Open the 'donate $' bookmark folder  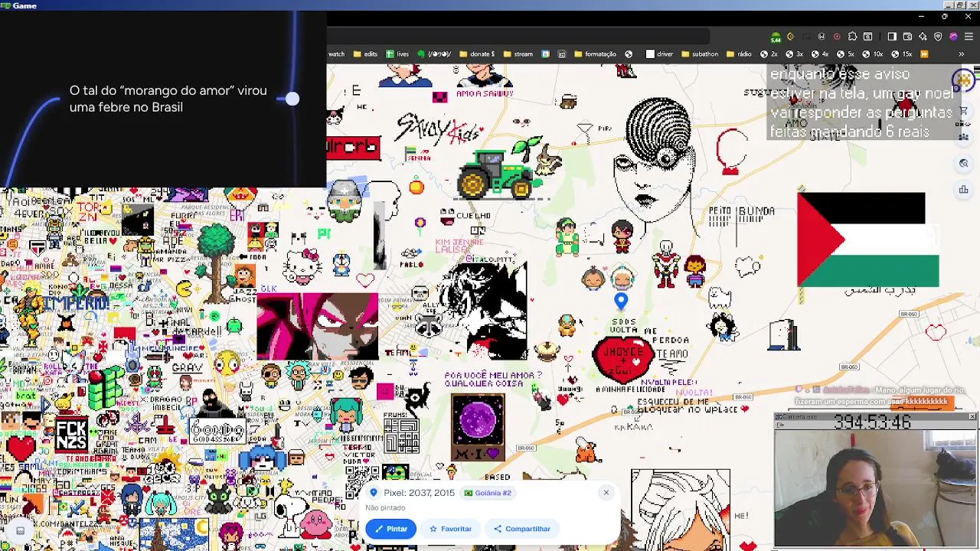tap(476, 54)
